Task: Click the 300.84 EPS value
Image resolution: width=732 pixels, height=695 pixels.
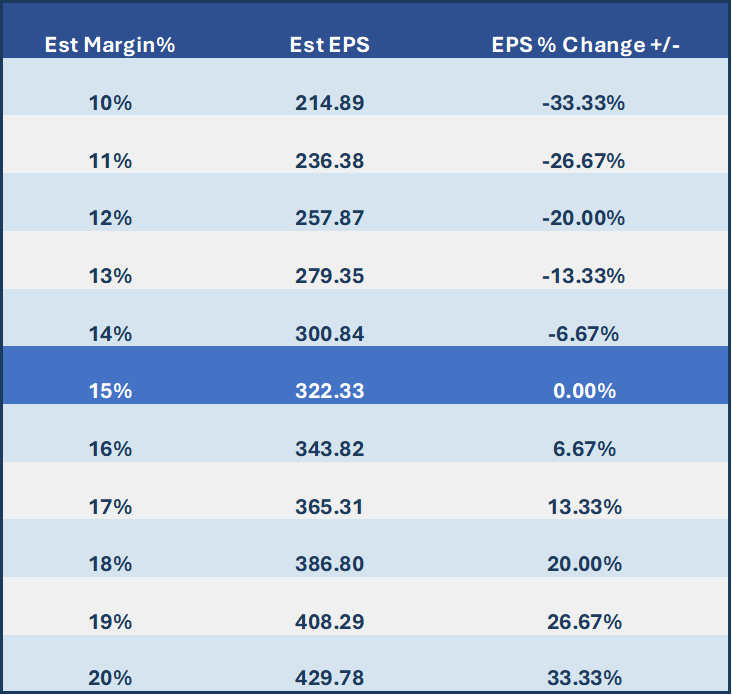Action: coord(329,334)
